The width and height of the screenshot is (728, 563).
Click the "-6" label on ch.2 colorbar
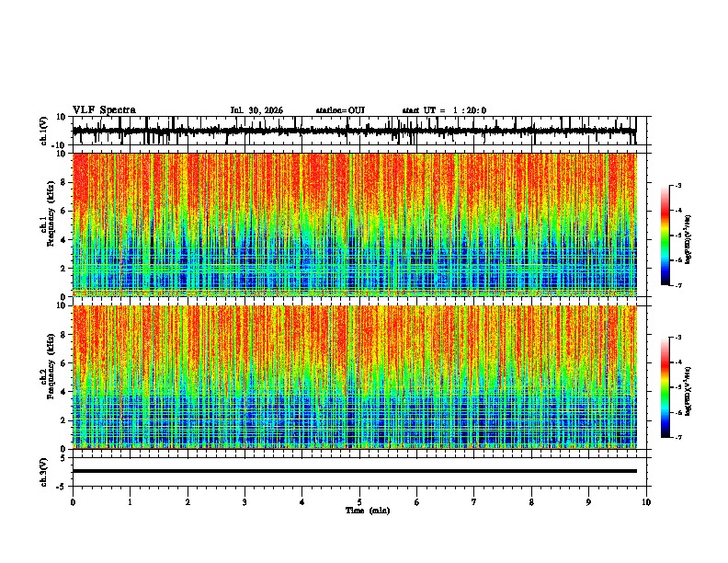click(x=677, y=412)
